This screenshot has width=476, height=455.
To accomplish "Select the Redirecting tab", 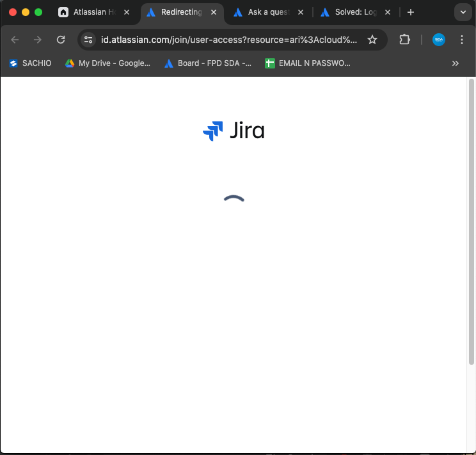I will (x=181, y=12).
